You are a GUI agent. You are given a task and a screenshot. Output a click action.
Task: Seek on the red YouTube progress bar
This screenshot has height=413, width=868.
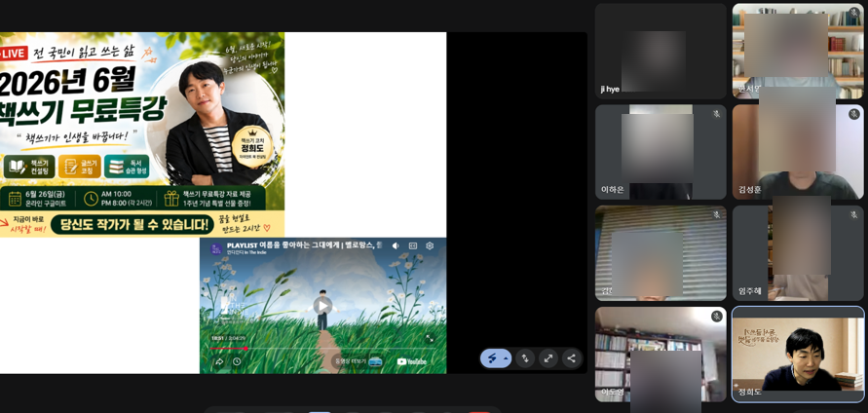coord(322,349)
